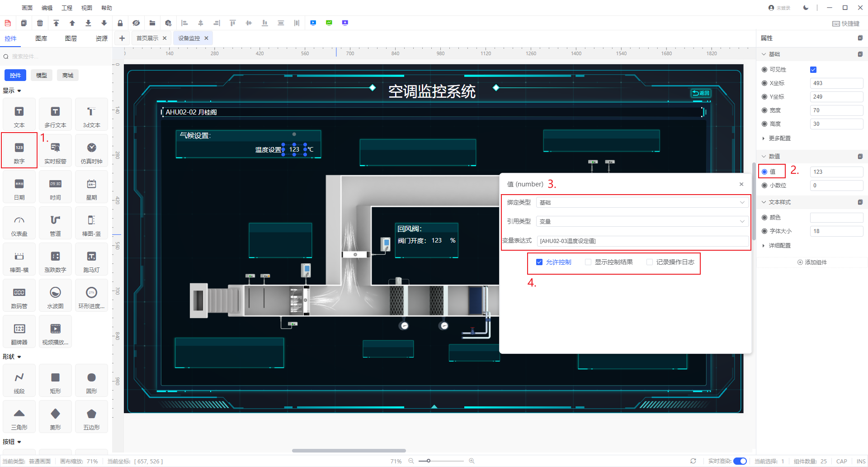Screen dimensions: 868x467
Task: Expand the 更多配置 section
Action: pos(779,138)
